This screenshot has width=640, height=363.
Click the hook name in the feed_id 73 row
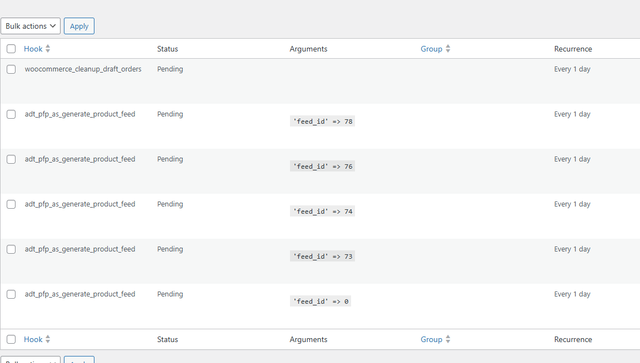(80, 249)
